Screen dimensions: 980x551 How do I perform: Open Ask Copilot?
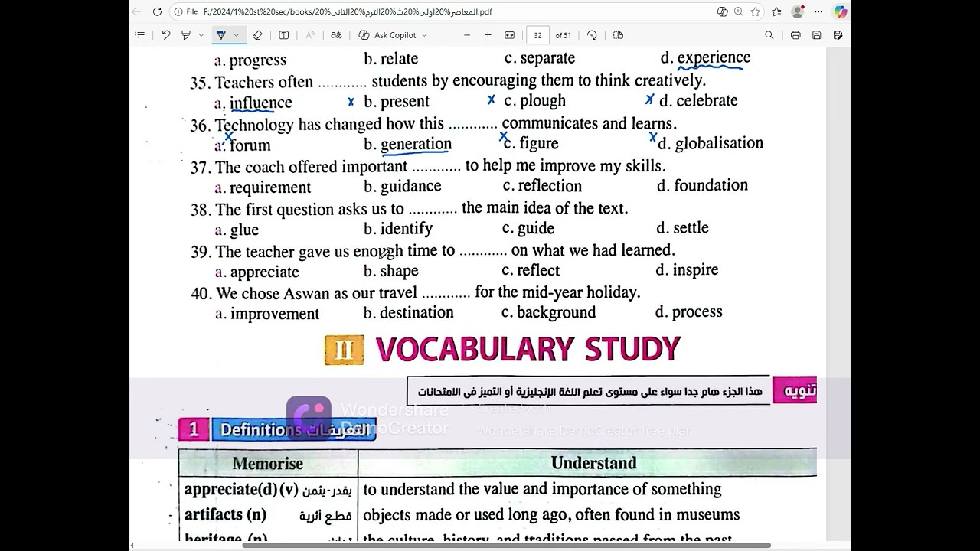387,35
